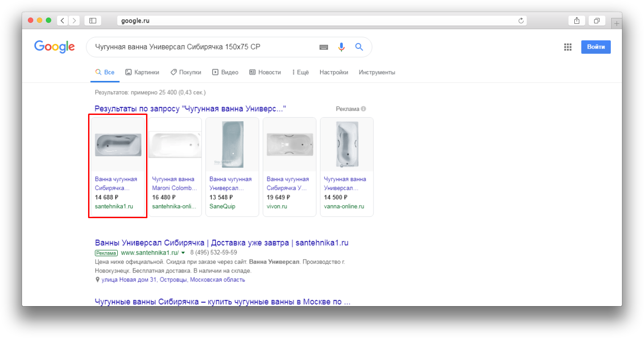Click the SaneQuip store name
This screenshot has height=338, width=644.
coord(222,206)
